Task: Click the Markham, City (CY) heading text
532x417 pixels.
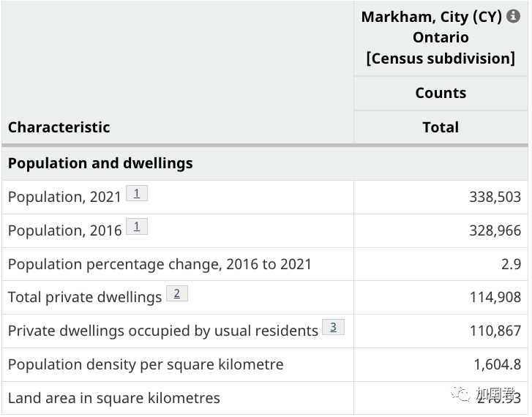Action: [431, 17]
